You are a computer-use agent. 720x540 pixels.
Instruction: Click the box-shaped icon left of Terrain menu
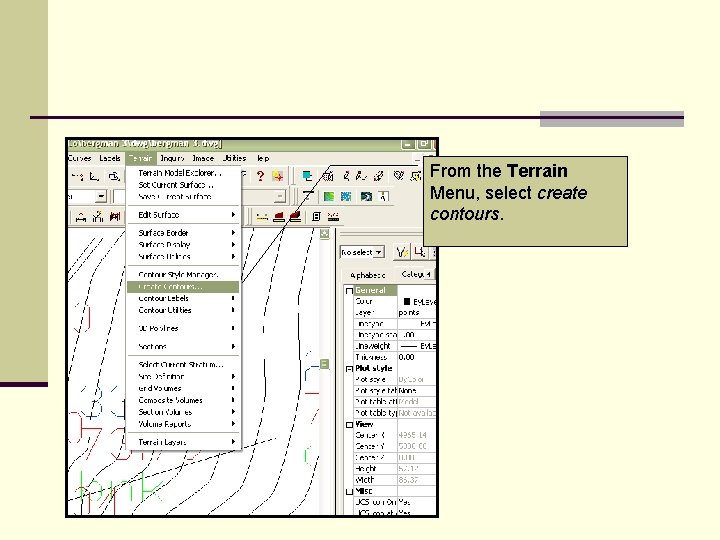114,176
